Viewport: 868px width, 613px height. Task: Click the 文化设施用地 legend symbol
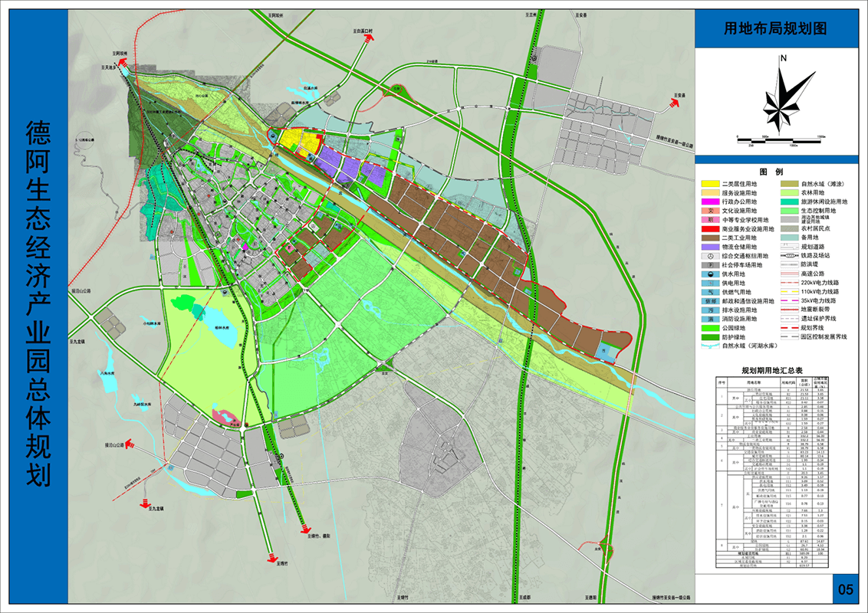[710, 211]
